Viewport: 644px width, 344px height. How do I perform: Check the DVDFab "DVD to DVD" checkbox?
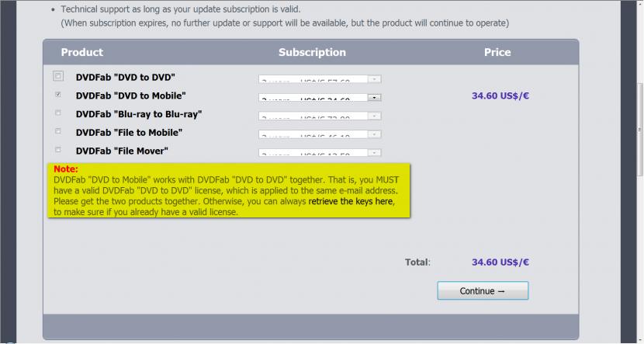point(58,76)
